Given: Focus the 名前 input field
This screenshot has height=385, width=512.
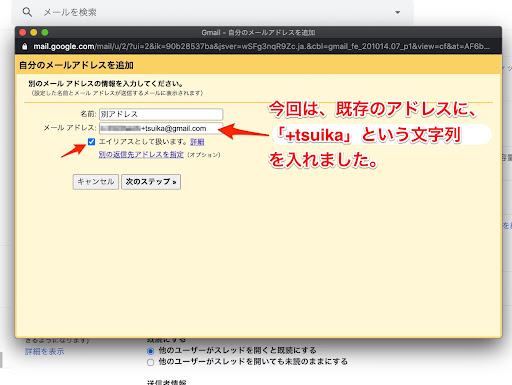Looking at the screenshot, I should click(x=161, y=114).
